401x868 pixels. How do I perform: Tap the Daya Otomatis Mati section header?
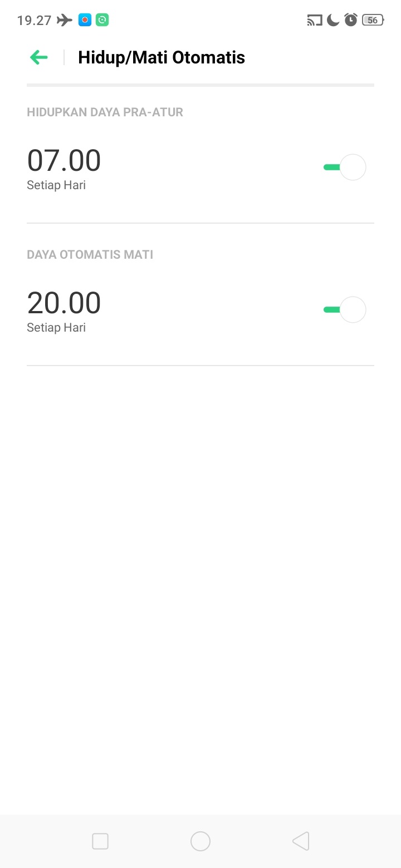click(x=90, y=255)
